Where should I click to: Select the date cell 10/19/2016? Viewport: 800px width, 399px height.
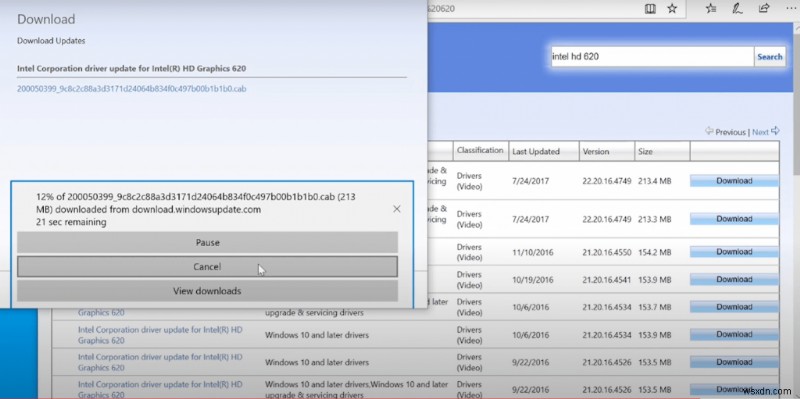pos(533,280)
